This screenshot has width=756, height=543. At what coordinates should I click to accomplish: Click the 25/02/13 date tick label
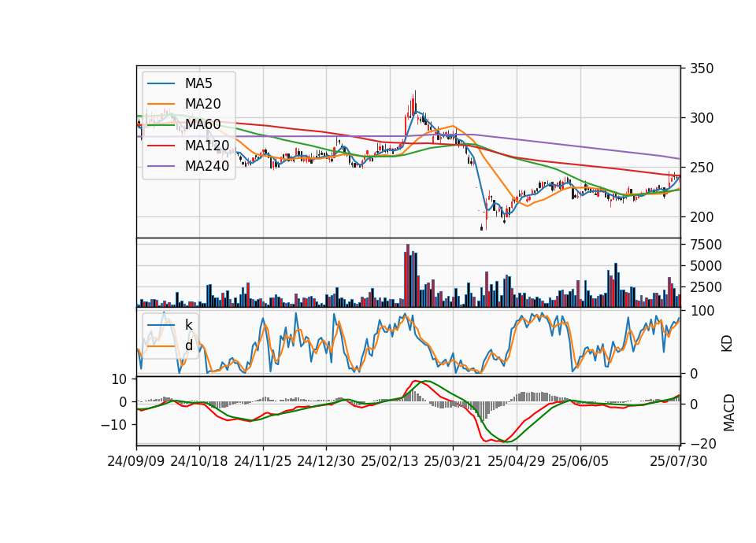[390, 461]
